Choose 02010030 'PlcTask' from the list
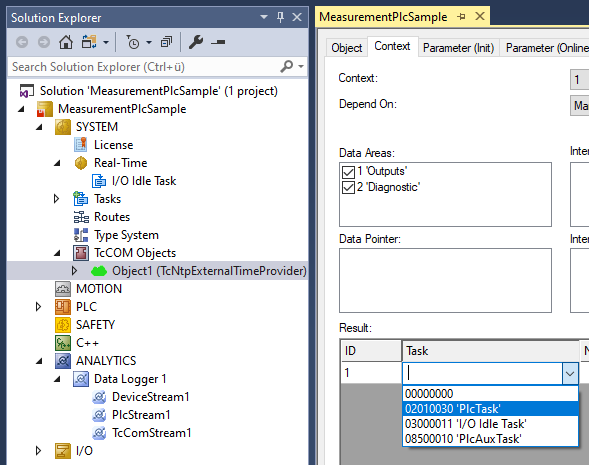The height and width of the screenshot is (465, 589). coord(490,409)
